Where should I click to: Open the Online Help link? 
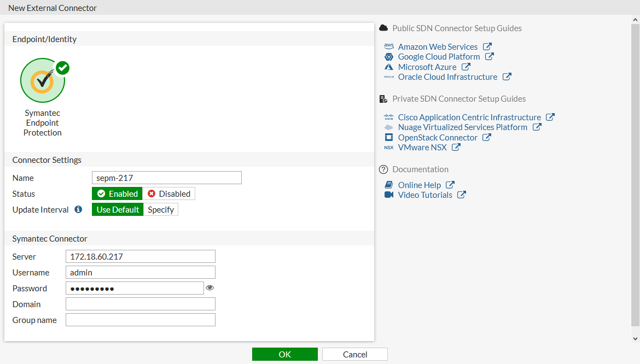pyautogui.click(x=419, y=185)
